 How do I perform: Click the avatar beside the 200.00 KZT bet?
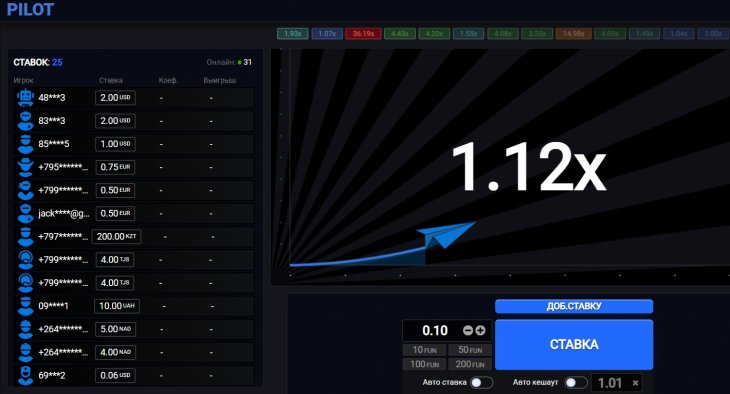coord(25,237)
